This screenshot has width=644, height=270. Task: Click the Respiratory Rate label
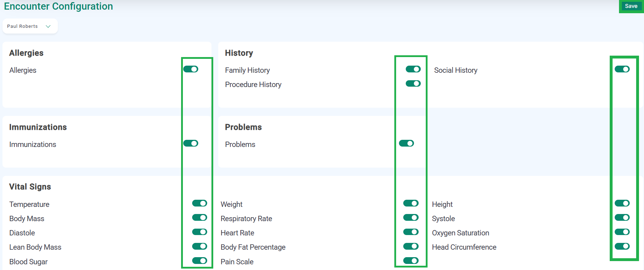point(246,219)
